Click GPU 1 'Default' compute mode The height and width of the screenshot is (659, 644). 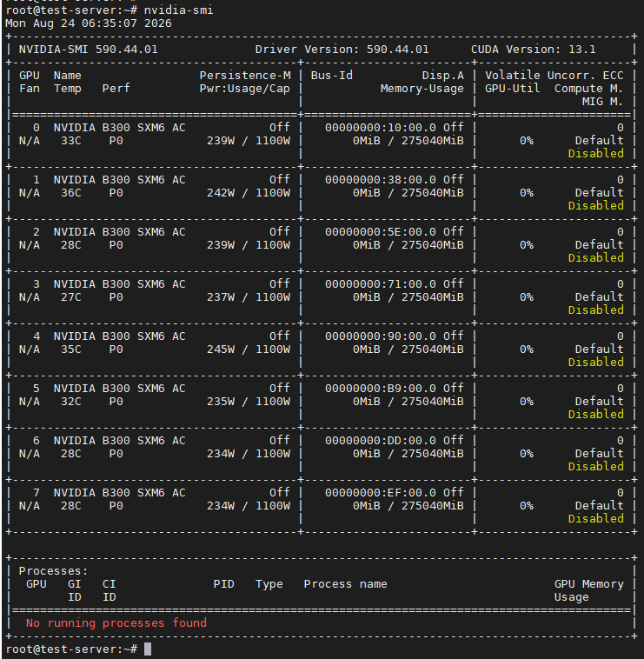(x=599, y=192)
